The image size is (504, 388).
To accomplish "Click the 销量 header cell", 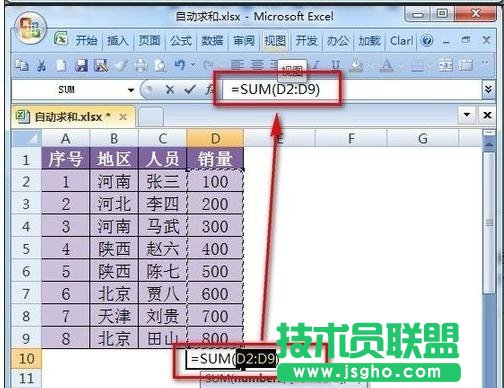I will pyautogui.click(x=215, y=159).
